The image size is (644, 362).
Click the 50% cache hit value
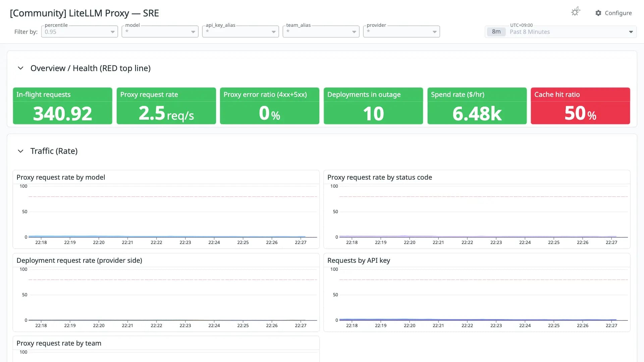tap(580, 113)
